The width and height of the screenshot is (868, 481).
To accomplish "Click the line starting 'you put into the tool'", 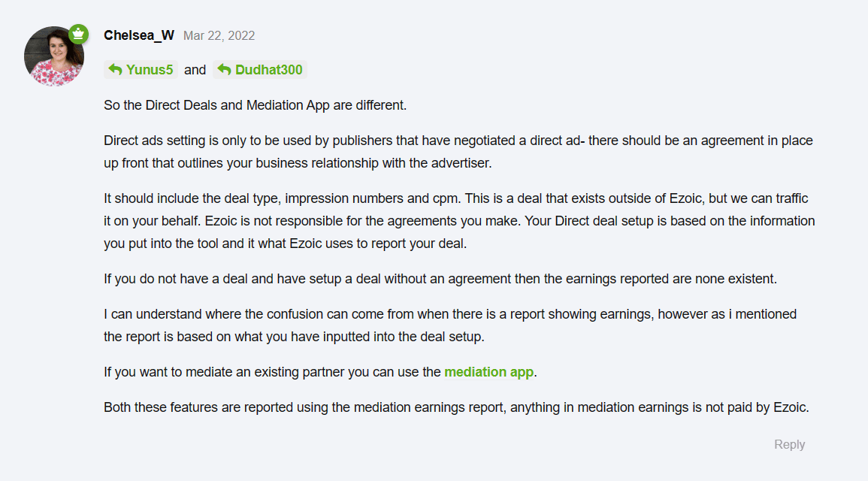I will click(x=286, y=244).
